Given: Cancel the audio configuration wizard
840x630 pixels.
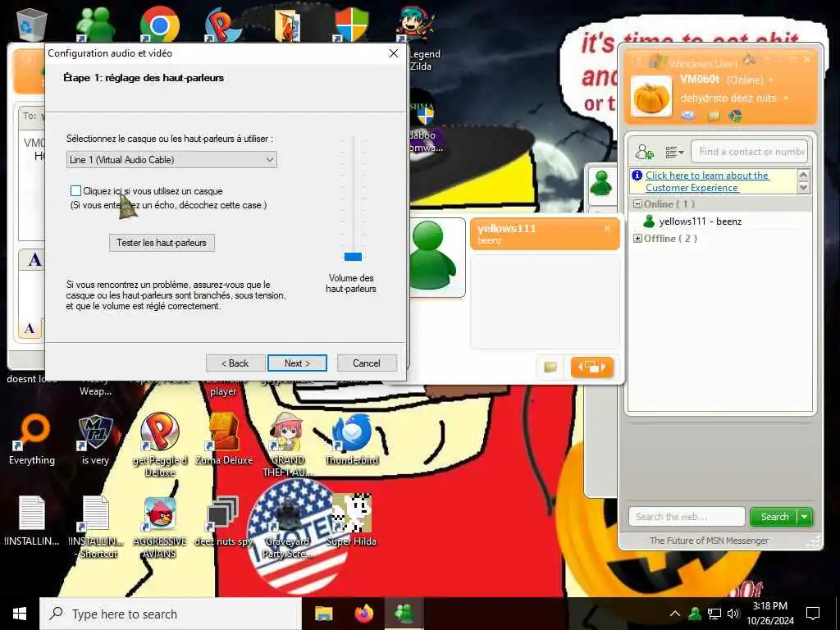Looking at the screenshot, I should tap(367, 363).
